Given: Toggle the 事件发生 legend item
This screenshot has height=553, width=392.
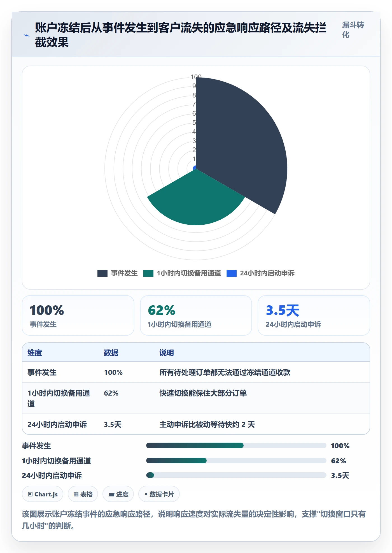Looking at the screenshot, I should 118,273.
